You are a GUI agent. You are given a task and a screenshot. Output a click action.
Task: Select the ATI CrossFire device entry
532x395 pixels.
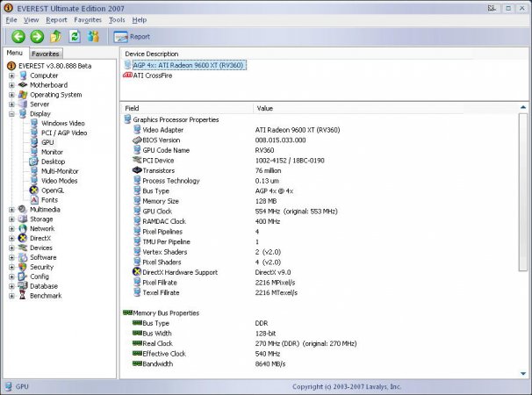147,75
